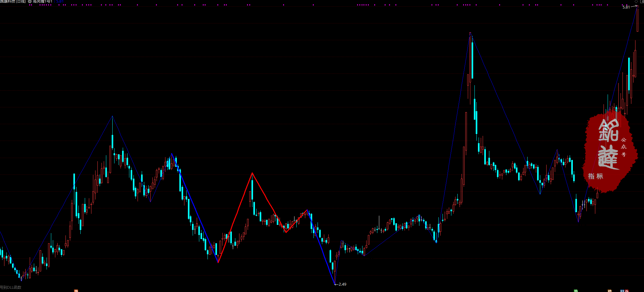Click the blue 5.81 indicator value at top

60,1
